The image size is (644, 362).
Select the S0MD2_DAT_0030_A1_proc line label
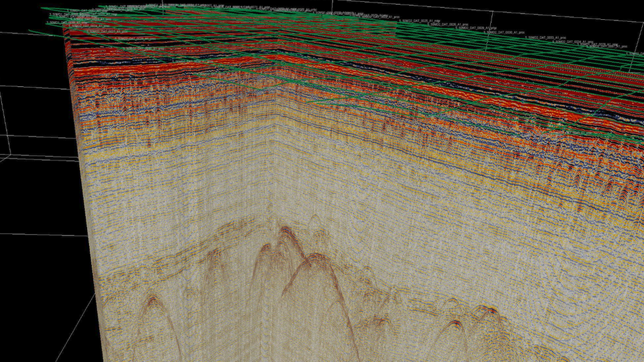[x=504, y=32]
